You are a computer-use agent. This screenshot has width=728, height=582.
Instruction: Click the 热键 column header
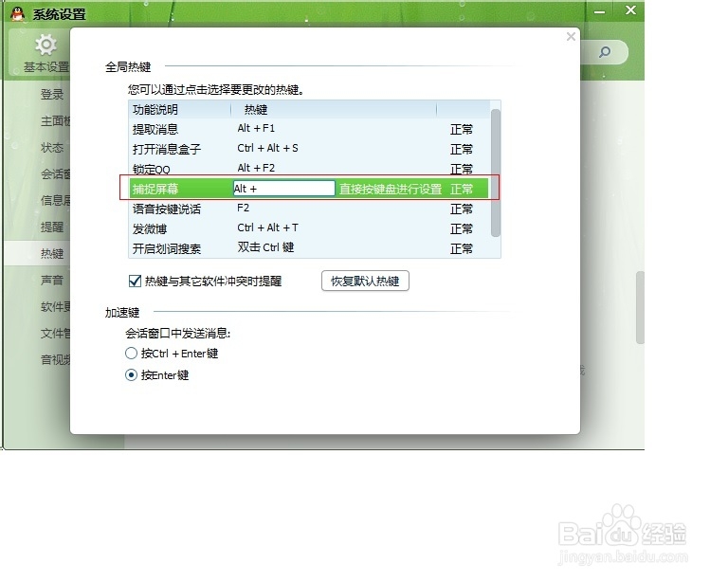tap(256, 110)
